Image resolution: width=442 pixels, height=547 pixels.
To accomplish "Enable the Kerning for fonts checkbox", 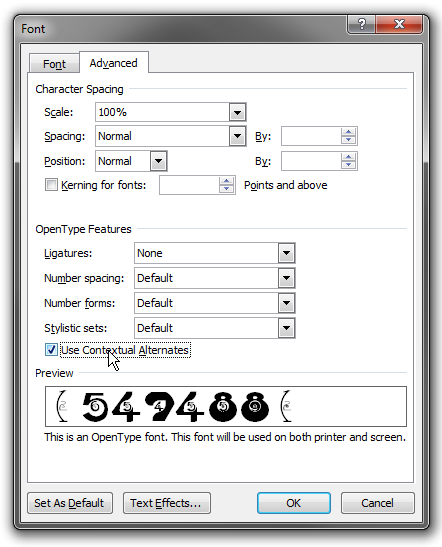I will pos(51,185).
